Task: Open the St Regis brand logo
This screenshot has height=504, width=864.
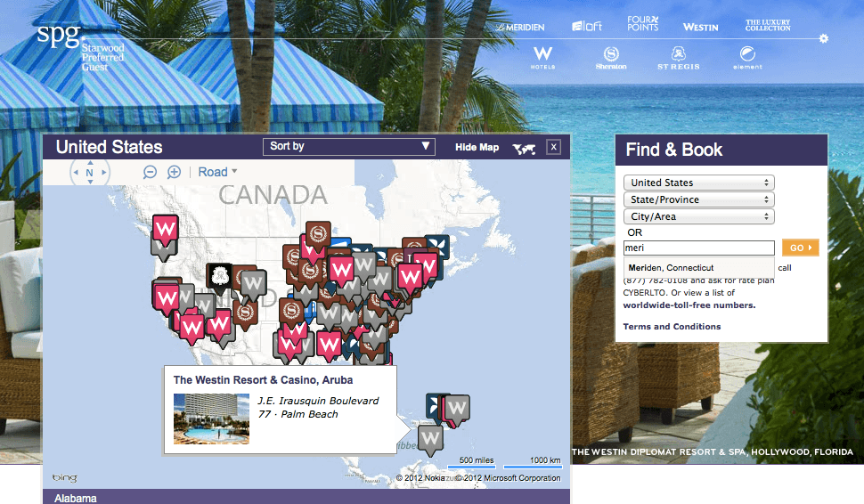Action: click(679, 57)
